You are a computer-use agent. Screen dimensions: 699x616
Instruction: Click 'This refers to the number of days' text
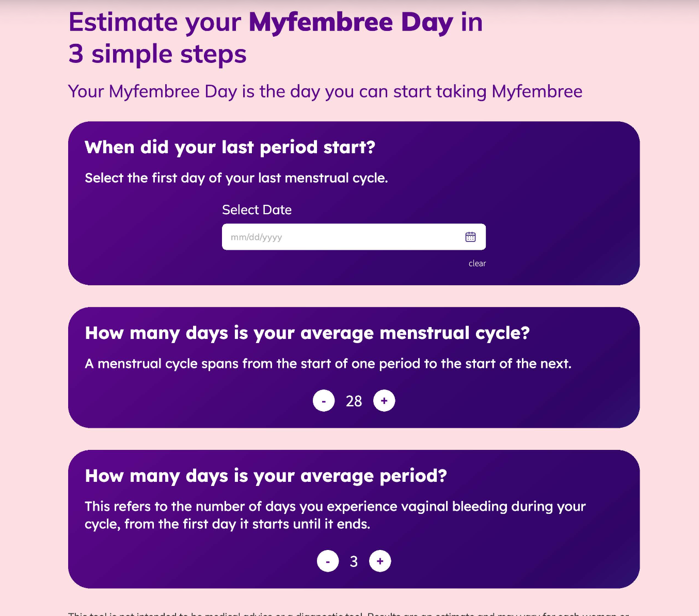point(335,515)
